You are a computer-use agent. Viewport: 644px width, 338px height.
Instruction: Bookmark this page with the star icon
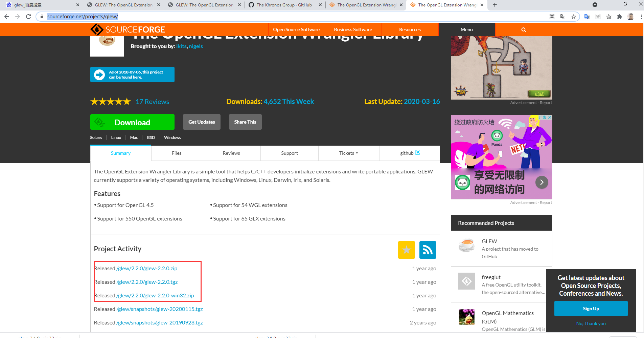coord(574,17)
